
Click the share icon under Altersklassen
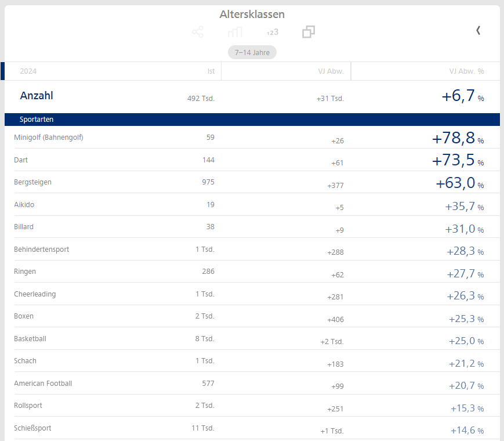coord(197,32)
